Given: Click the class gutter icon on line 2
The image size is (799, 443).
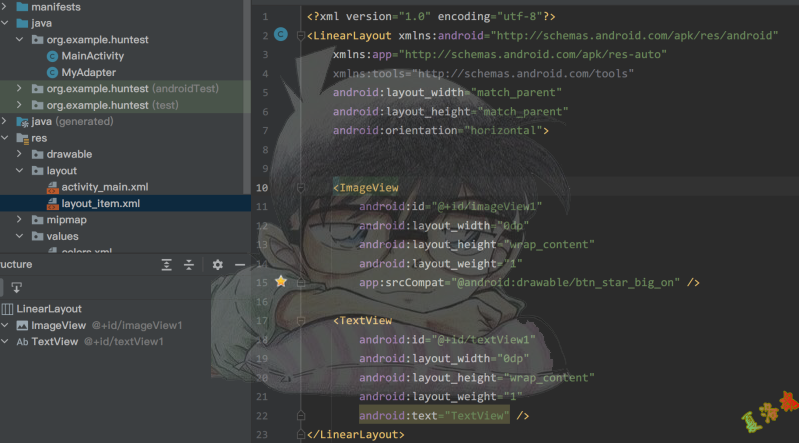Looking at the screenshot, I should [281, 35].
